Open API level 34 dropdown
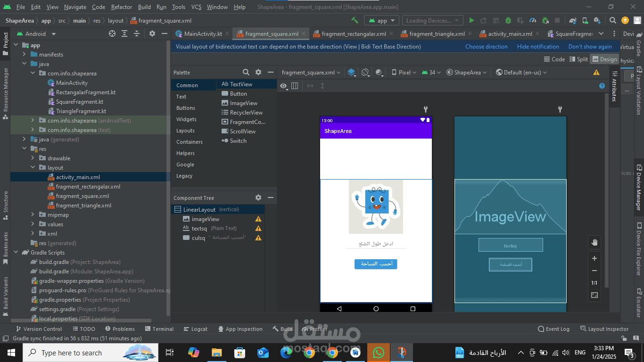This screenshot has width=644, height=362. [431, 72]
